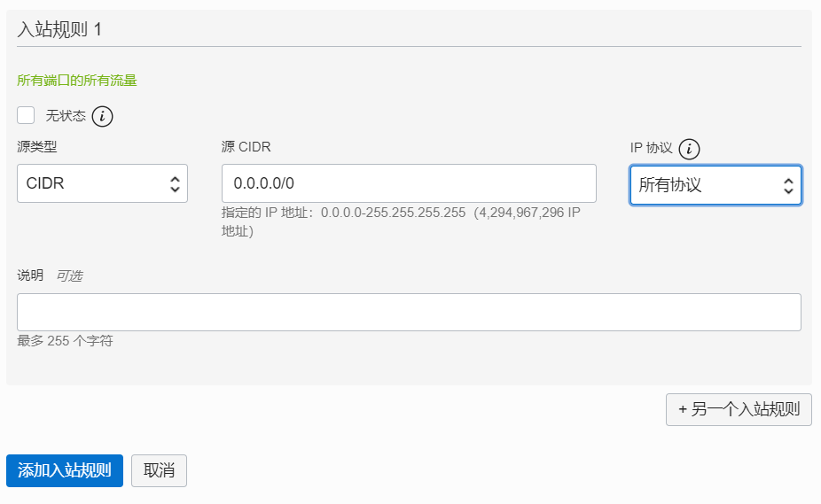
Task: Click the 指定的 IP 地址 range hint text
Action: (401, 221)
